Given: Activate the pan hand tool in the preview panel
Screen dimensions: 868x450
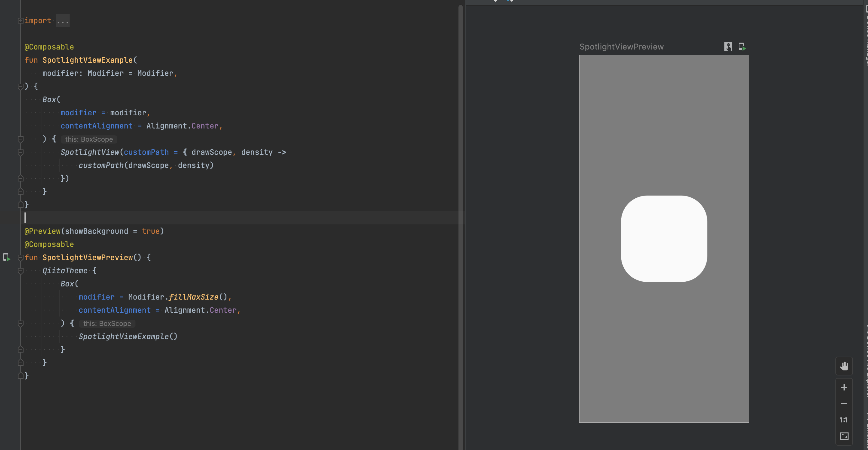Looking at the screenshot, I should coord(844,366).
